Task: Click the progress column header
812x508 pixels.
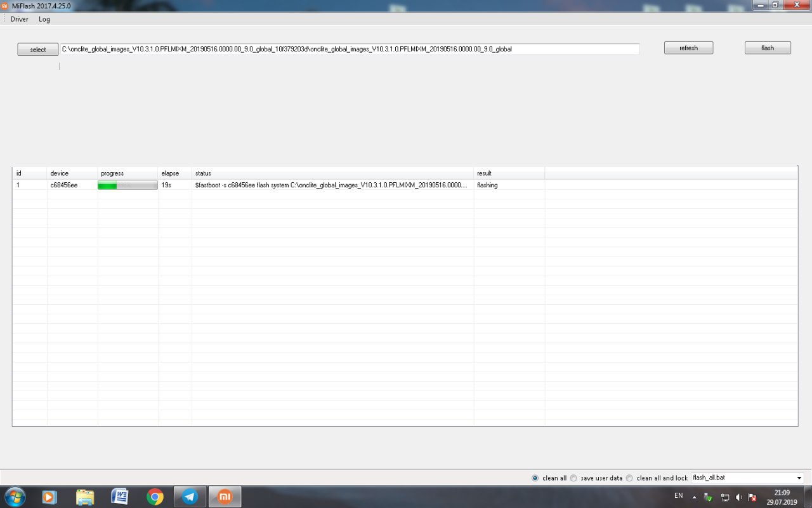Action: point(128,173)
